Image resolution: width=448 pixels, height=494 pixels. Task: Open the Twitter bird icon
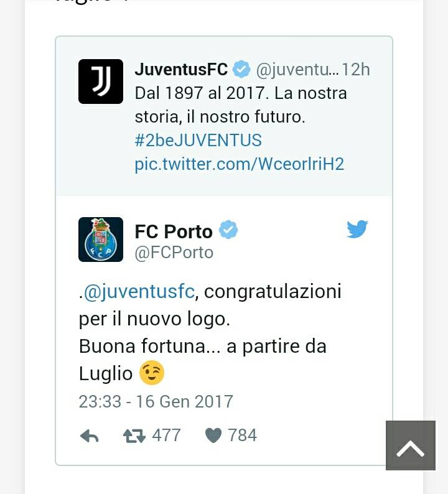[357, 229]
